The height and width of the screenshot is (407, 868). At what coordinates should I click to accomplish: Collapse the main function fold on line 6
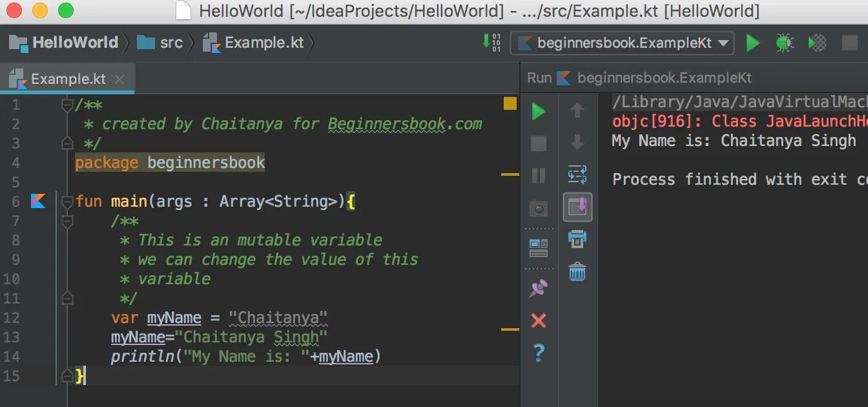67,202
